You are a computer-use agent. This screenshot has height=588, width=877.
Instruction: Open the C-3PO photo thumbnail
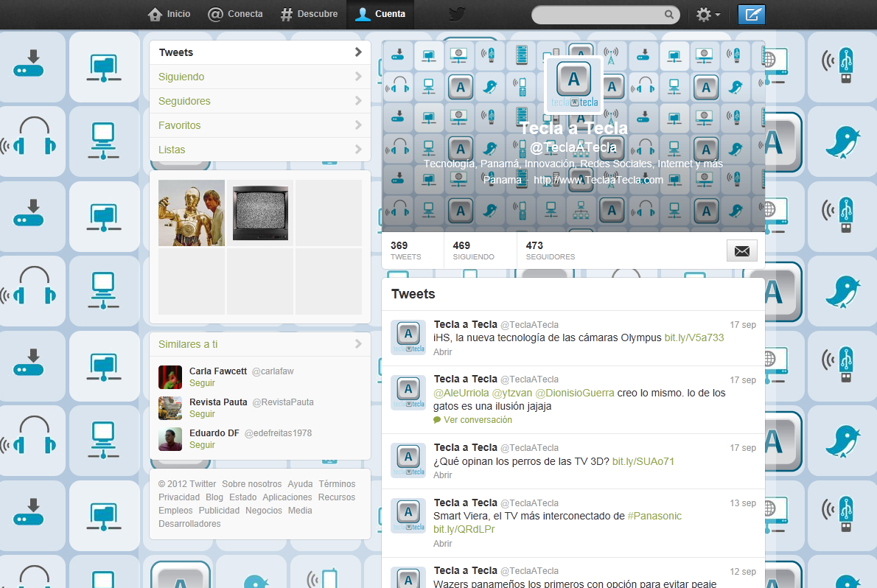(x=192, y=213)
